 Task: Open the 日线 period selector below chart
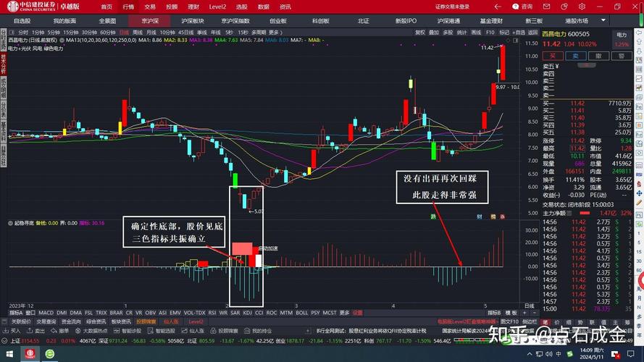point(530,306)
